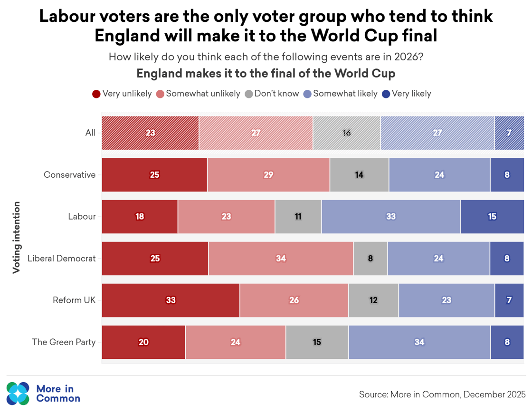The height and width of the screenshot is (414, 532).
Task: Select Green Party's 34 Somewhat likely segment
Action: pos(419,342)
